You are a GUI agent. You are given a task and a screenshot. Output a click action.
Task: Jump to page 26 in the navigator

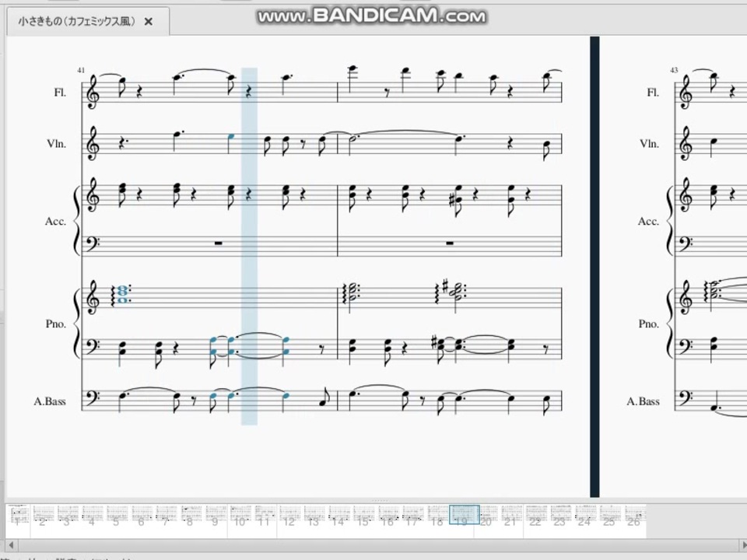point(635,515)
